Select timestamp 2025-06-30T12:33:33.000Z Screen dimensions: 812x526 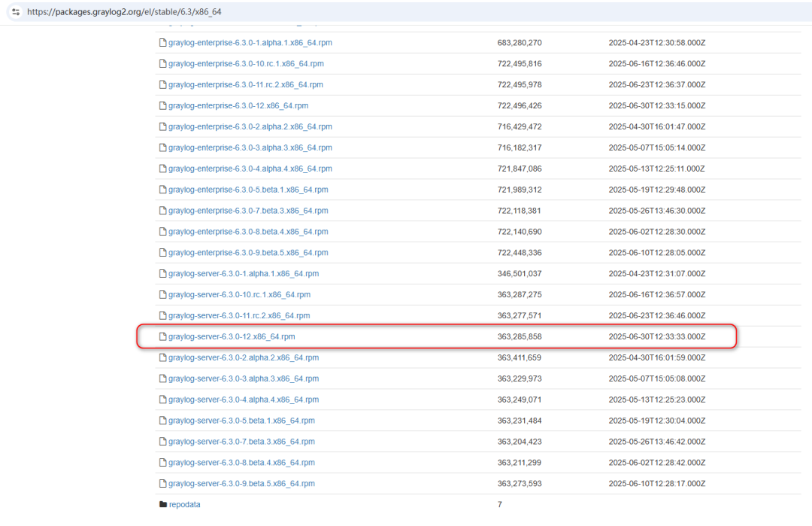click(656, 336)
